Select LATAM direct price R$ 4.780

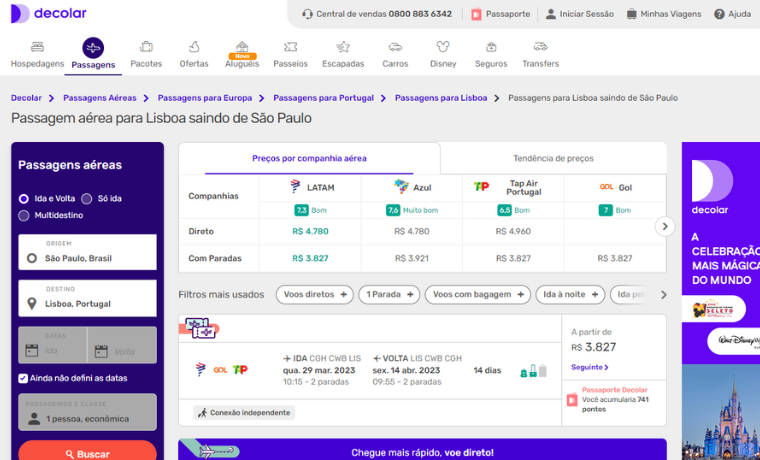pyautogui.click(x=310, y=232)
